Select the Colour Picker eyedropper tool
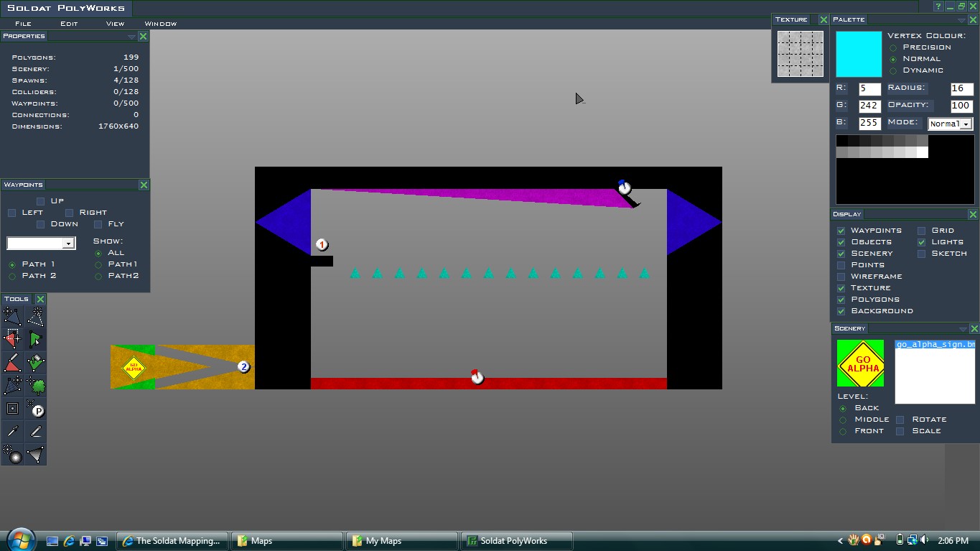This screenshot has height=551, width=980. coord(12,431)
